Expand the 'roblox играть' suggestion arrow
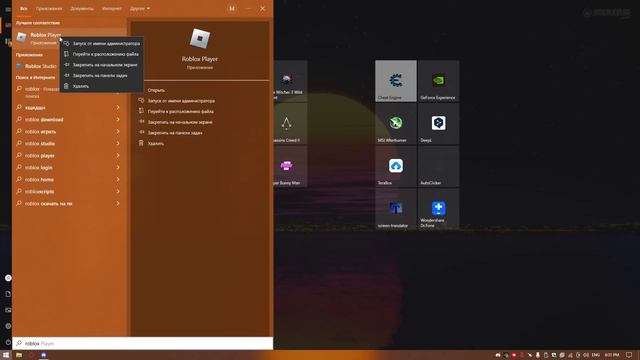640x360 pixels. click(118, 131)
